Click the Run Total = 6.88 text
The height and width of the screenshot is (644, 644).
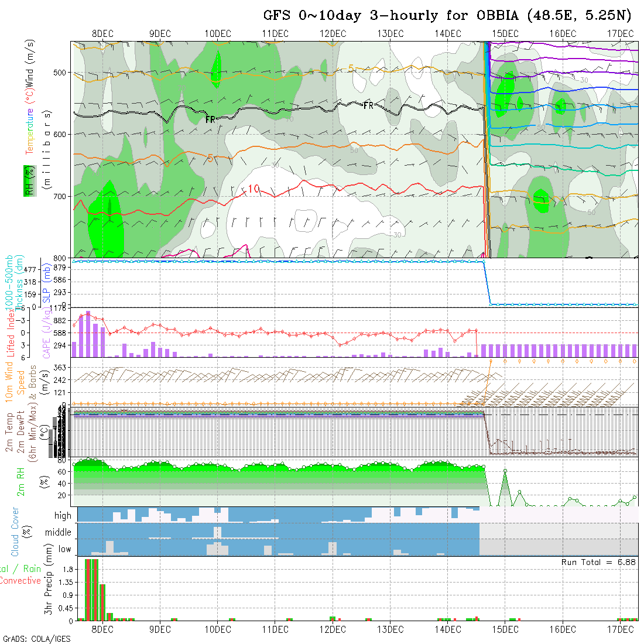pyautogui.click(x=598, y=562)
